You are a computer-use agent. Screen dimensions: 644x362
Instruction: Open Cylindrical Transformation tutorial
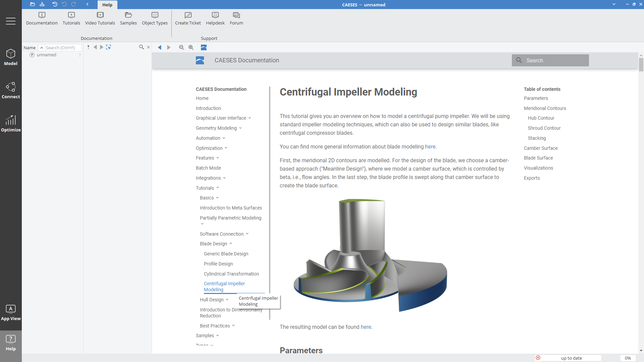coord(231,274)
